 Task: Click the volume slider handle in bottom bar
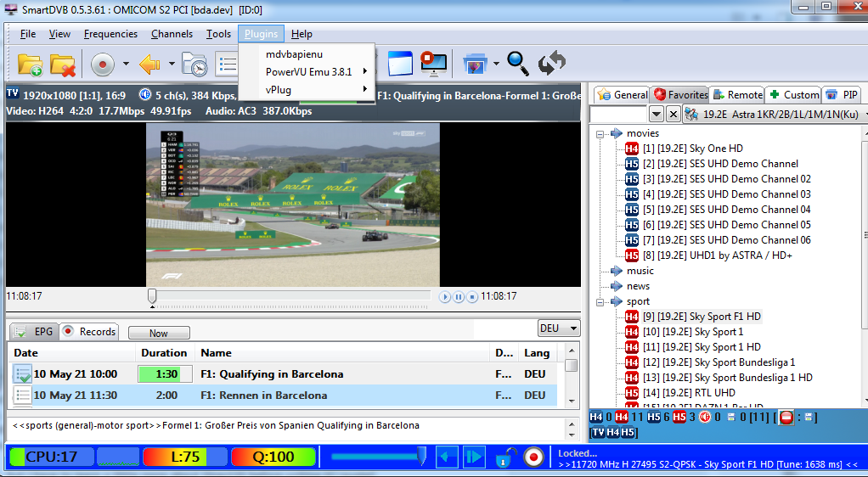421,457
